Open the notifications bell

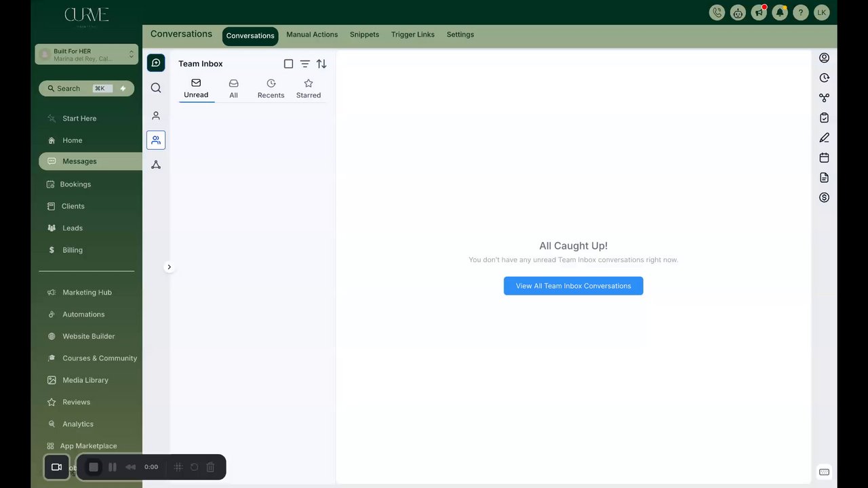780,12
